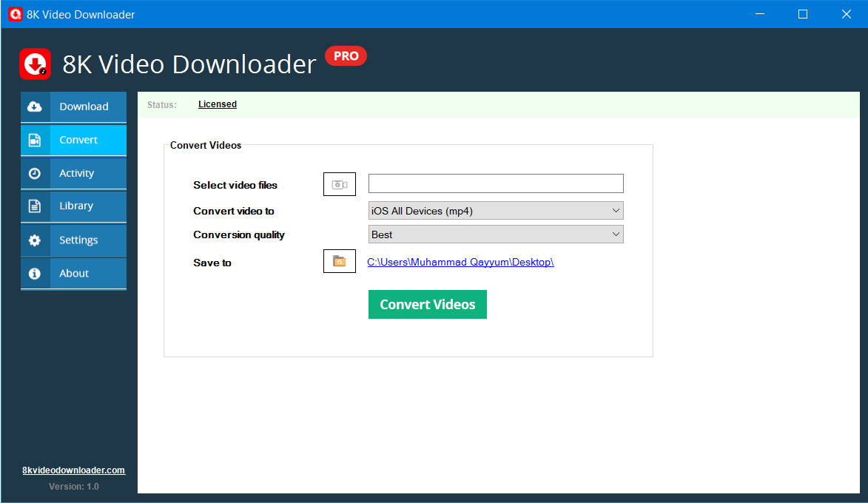Click the Select video files label
The height and width of the screenshot is (503, 868).
coord(235,186)
